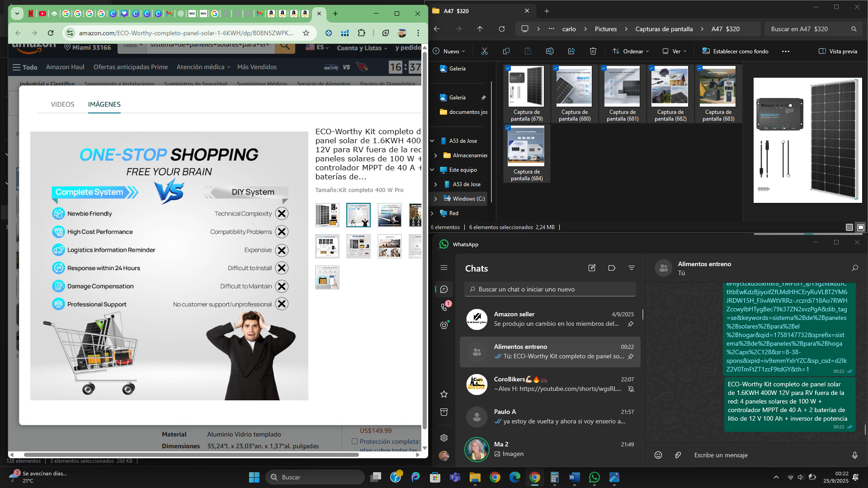This screenshot has height=488, width=868.
Task: Uncheck Captura de pantalla (679) checkbox
Action: click(508, 68)
